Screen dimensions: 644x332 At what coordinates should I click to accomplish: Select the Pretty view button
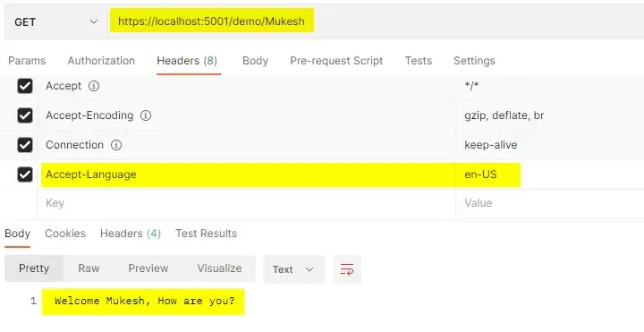pos(34,268)
